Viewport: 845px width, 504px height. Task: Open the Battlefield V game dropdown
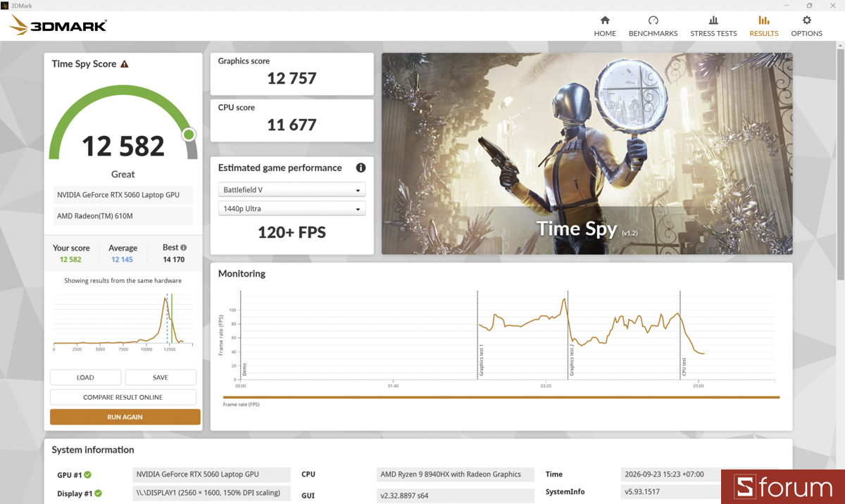[x=292, y=190]
